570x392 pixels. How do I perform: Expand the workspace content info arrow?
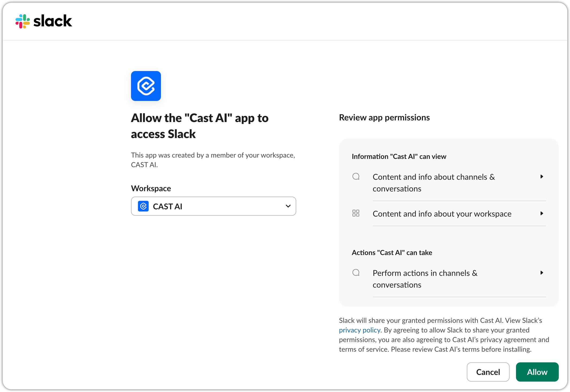coord(542,213)
